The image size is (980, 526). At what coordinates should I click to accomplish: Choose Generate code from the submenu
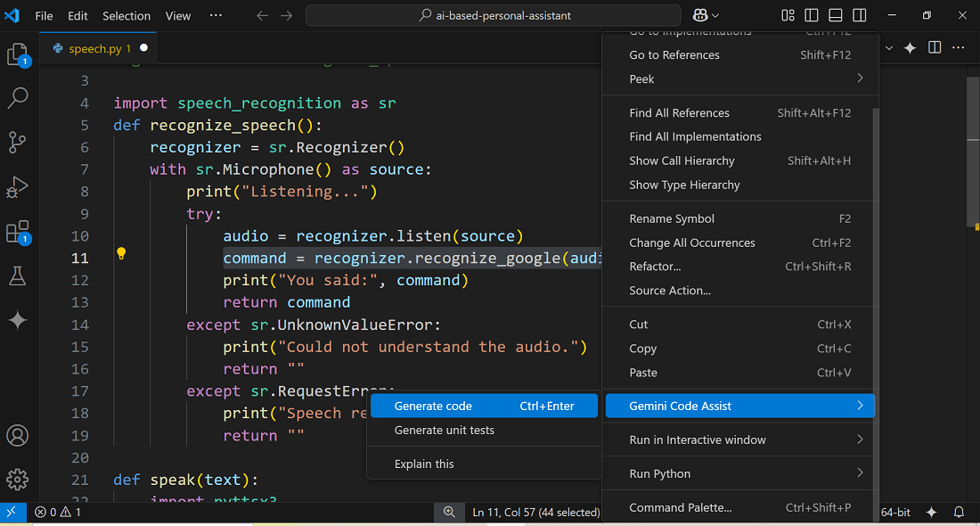pos(485,406)
